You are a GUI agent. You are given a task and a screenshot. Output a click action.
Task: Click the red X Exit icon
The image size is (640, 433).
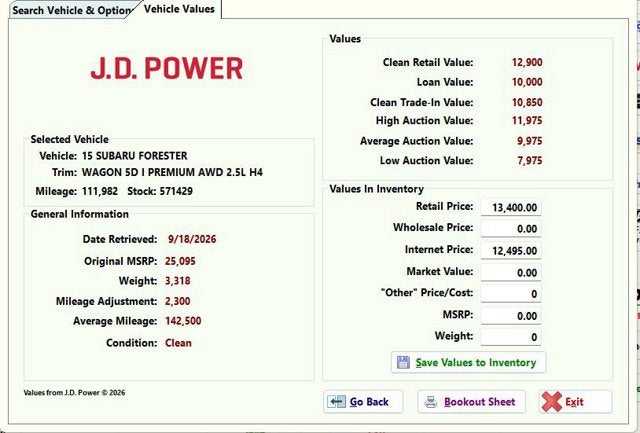point(551,402)
